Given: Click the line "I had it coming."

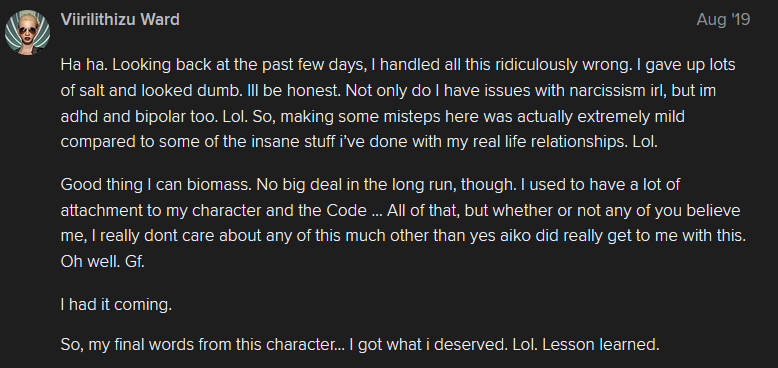Looking at the screenshot, I should click(x=116, y=305).
